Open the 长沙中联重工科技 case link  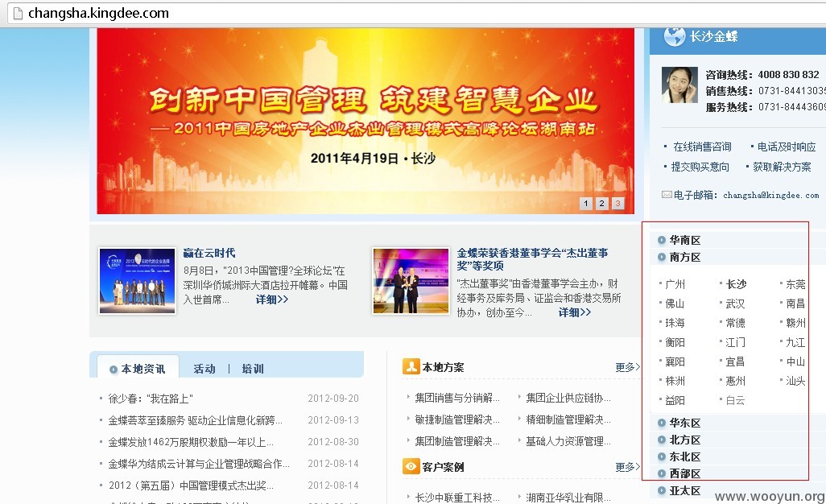click(x=456, y=497)
